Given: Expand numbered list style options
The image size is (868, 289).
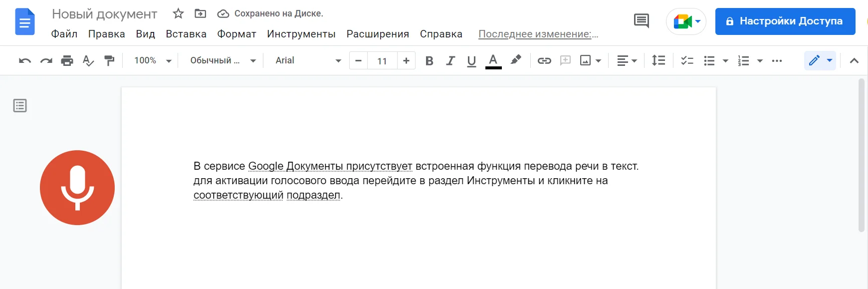Looking at the screenshot, I should (x=760, y=61).
